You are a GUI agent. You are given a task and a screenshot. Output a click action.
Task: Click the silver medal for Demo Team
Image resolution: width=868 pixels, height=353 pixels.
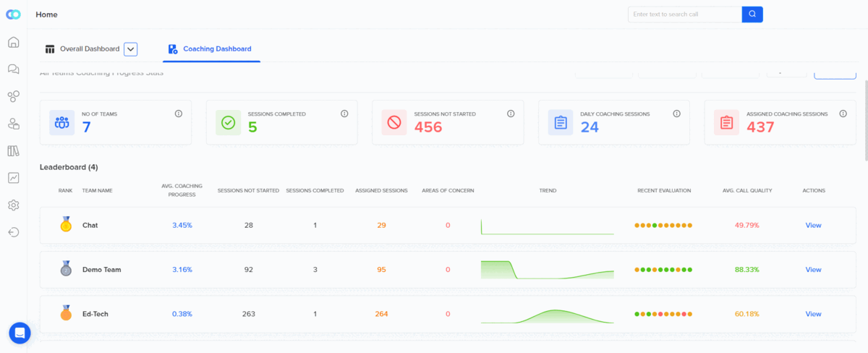[x=66, y=269]
